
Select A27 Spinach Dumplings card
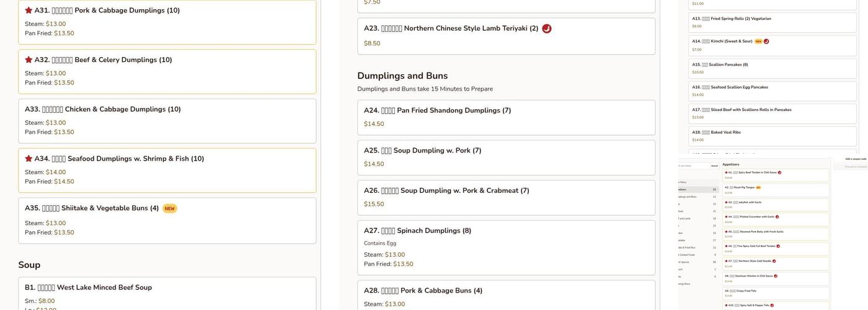click(506, 247)
